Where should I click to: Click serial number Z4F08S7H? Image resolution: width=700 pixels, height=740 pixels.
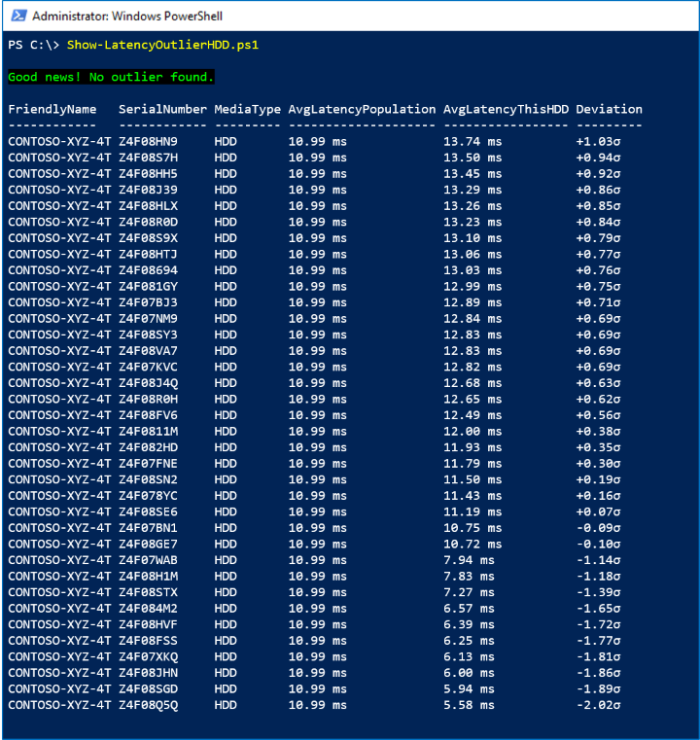tap(148, 158)
